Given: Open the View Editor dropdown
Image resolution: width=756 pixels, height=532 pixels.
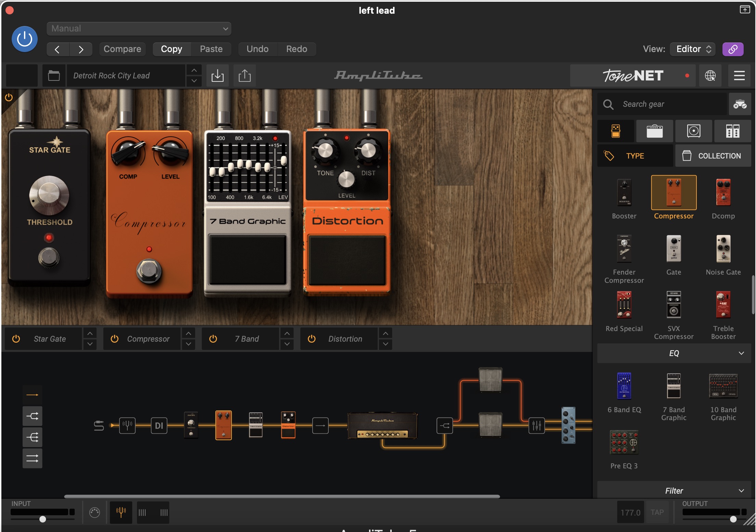Looking at the screenshot, I should (x=693, y=49).
